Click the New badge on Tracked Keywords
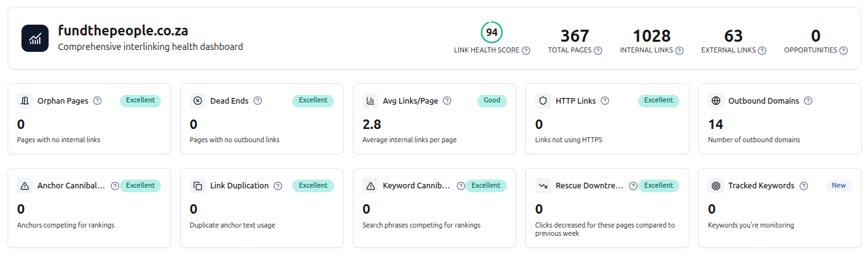868x256 pixels. 839,186
